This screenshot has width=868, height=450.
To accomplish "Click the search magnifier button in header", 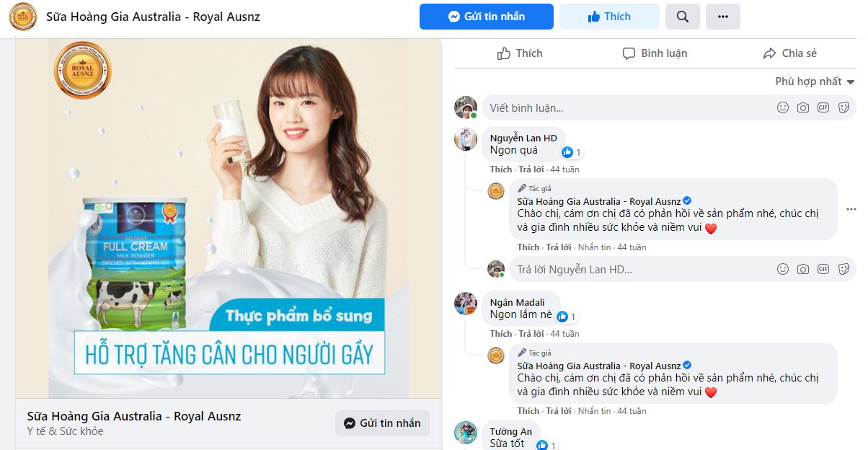I will point(682,17).
